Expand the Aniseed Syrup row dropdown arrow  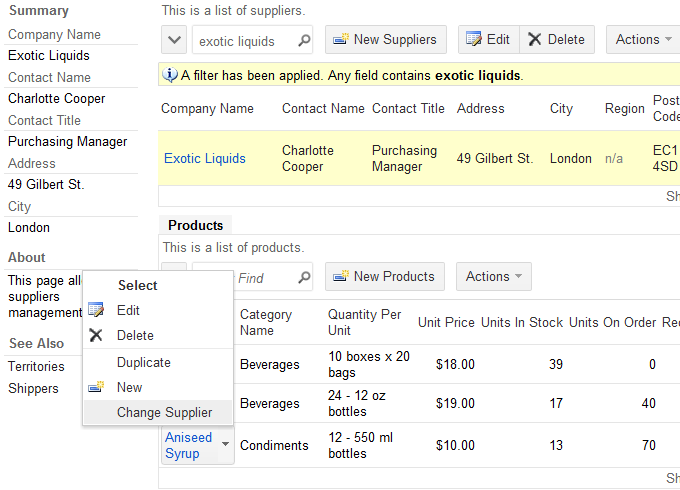point(226,444)
